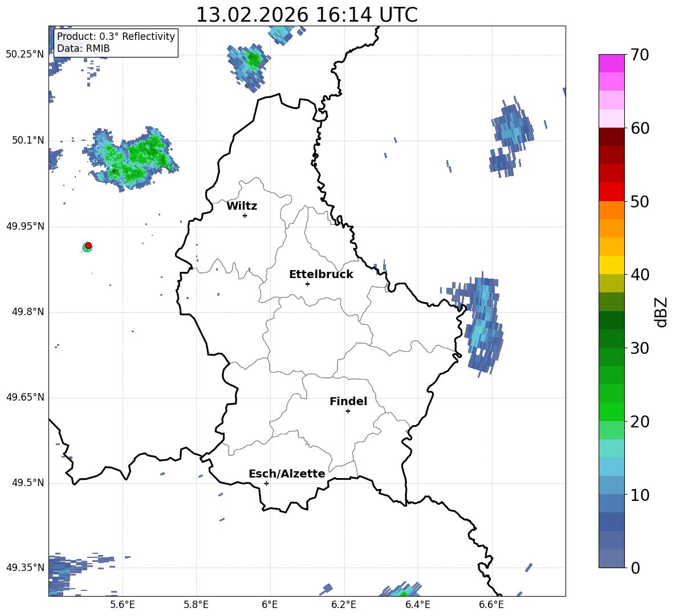675x616 pixels.
Task: Click the 6.2°E longitude tick label
Action: coord(344,605)
